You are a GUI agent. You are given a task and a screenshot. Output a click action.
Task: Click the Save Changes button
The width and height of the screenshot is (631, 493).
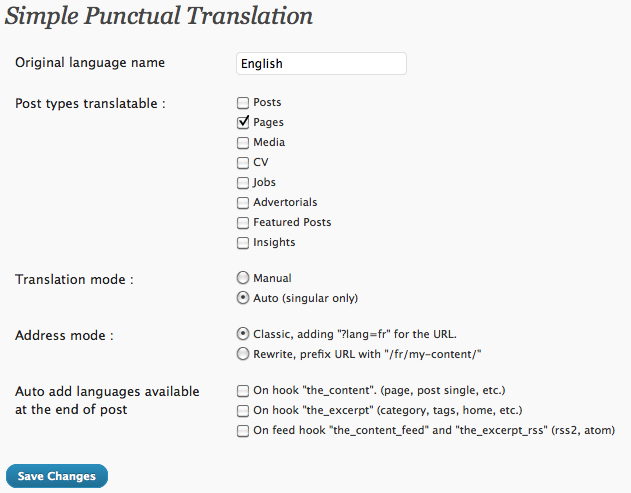coord(57,476)
